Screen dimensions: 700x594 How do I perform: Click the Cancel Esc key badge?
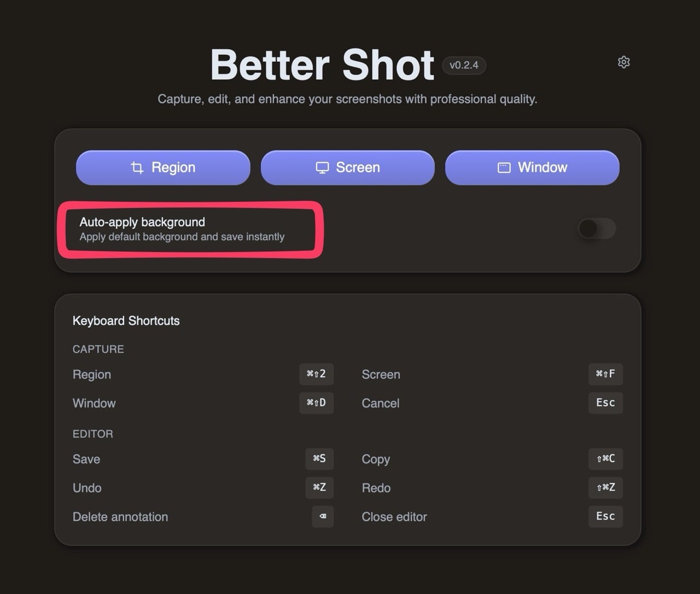pyautogui.click(x=605, y=403)
